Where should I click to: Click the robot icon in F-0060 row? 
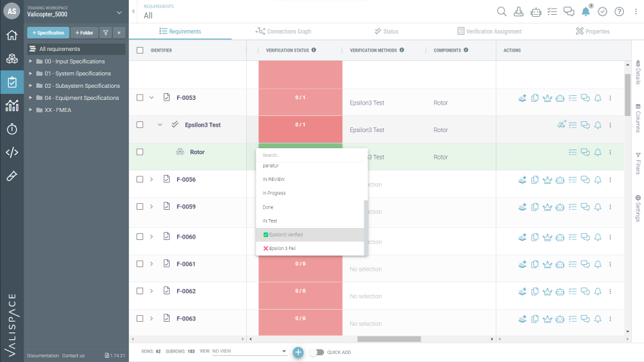(559, 237)
